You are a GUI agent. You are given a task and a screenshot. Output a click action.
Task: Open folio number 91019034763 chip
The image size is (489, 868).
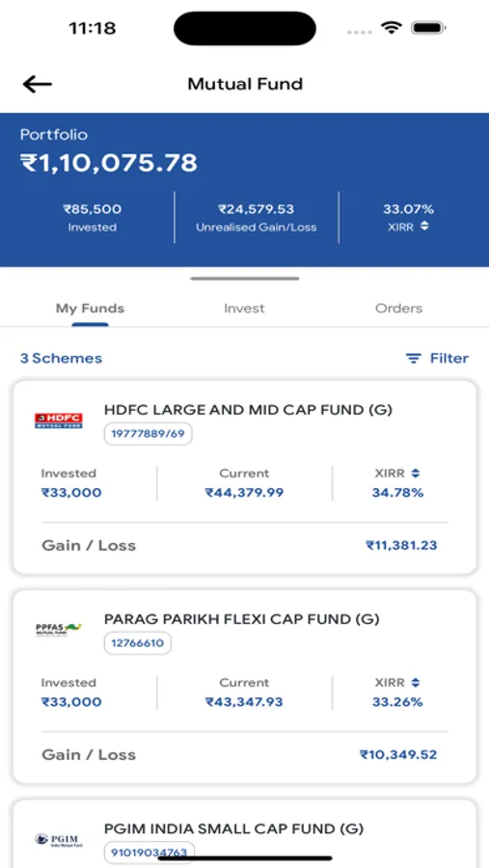tap(149, 853)
